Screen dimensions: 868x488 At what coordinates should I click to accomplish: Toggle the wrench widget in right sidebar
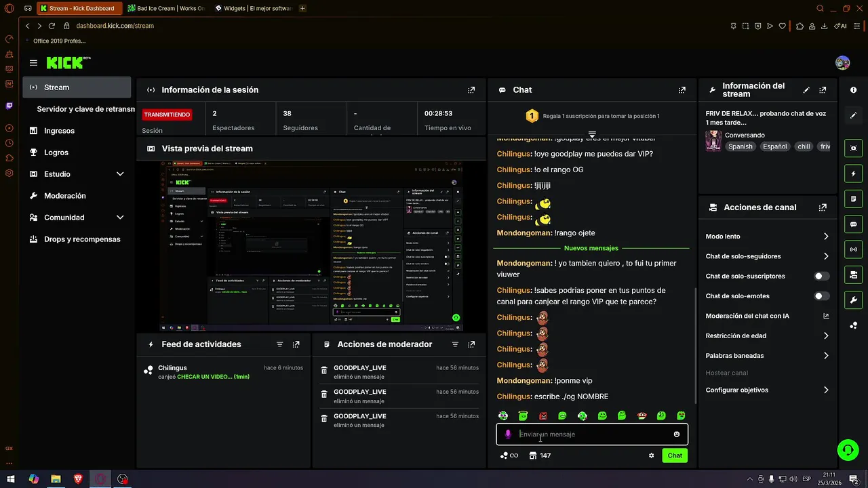pyautogui.click(x=853, y=300)
